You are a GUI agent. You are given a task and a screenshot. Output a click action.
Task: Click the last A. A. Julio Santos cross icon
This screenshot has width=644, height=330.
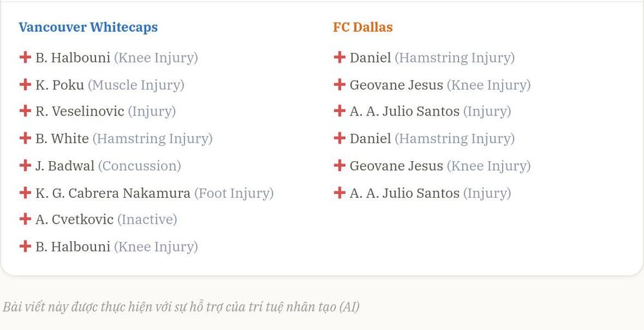click(339, 193)
